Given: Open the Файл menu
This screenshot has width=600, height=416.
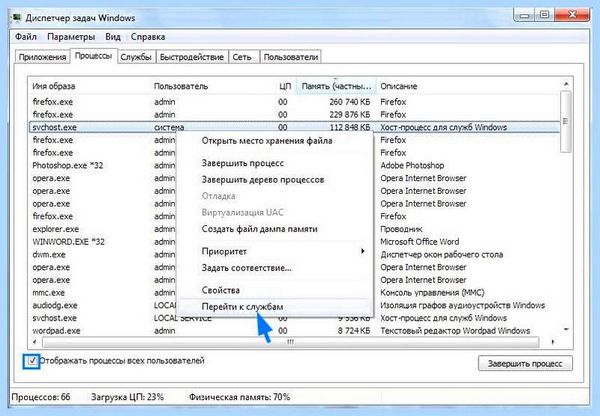Looking at the screenshot, I should point(26,37).
